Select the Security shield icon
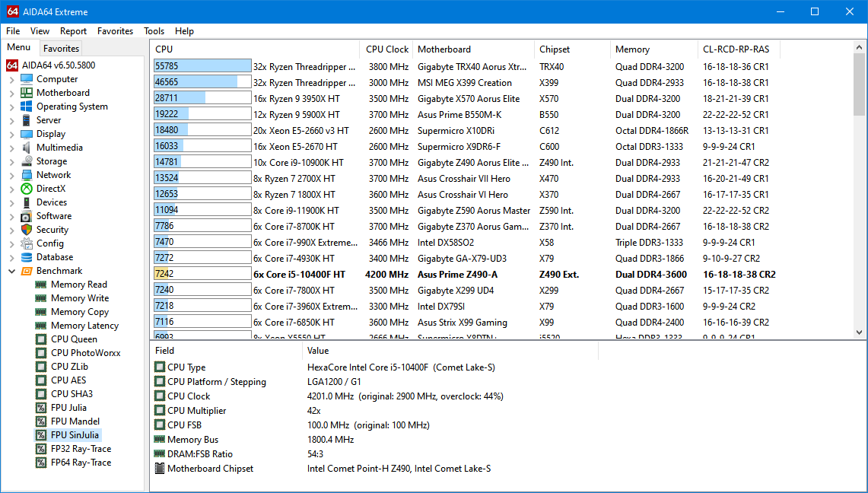The width and height of the screenshot is (868, 493). [x=27, y=230]
